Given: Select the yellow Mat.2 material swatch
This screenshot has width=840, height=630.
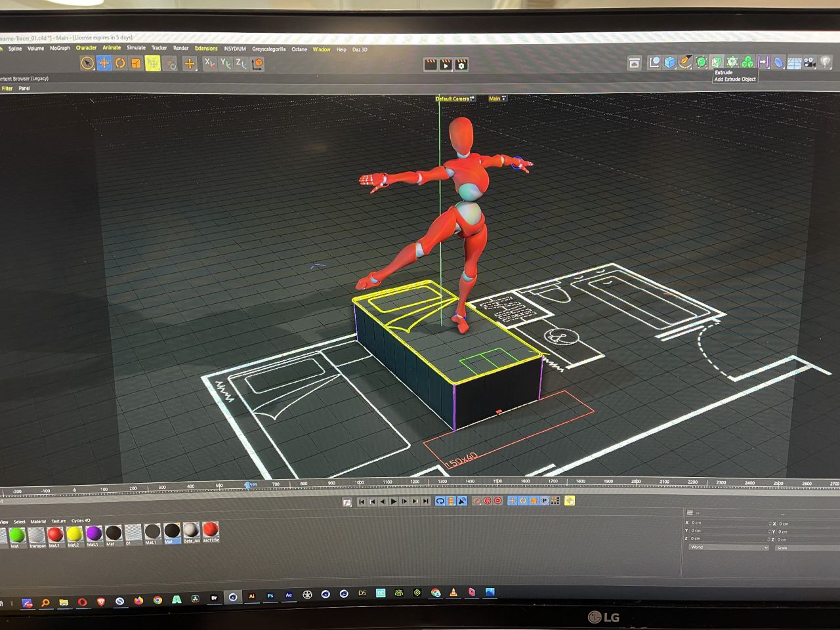Looking at the screenshot, I should coord(74,535).
